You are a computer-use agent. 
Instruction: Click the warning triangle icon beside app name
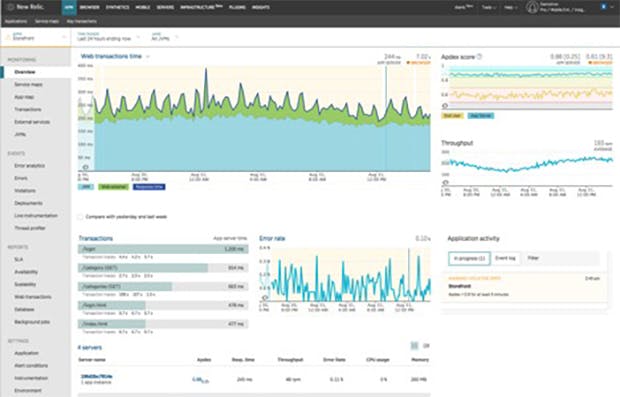coord(8,37)
